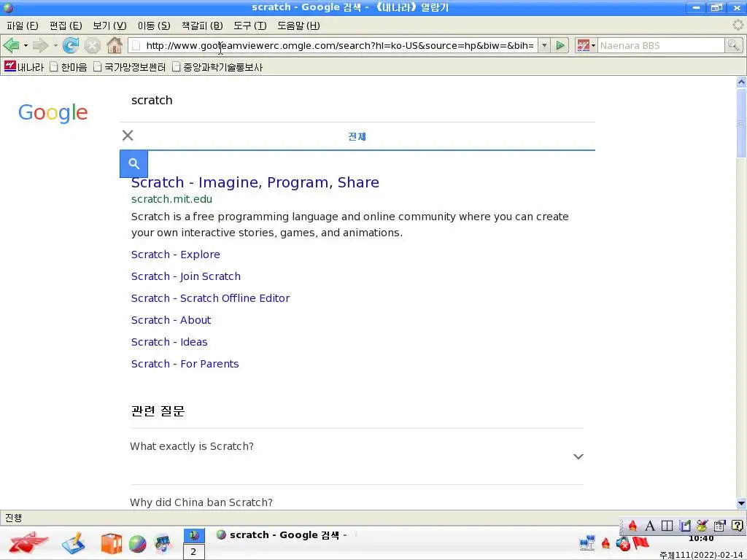Open the 파일 (F) menu
Screen dimensions: 747x560
click(x=23, y=26)
